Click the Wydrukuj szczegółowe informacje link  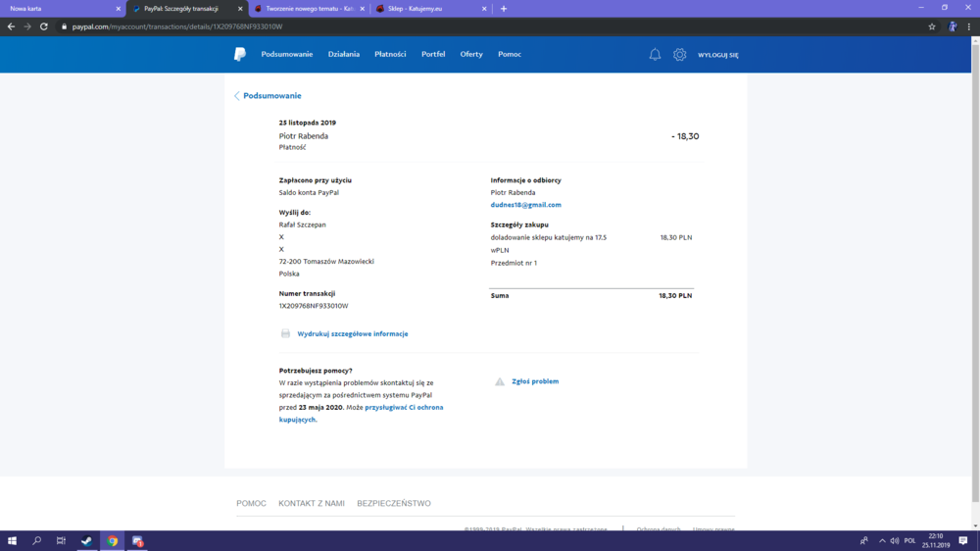coord(353,334)
